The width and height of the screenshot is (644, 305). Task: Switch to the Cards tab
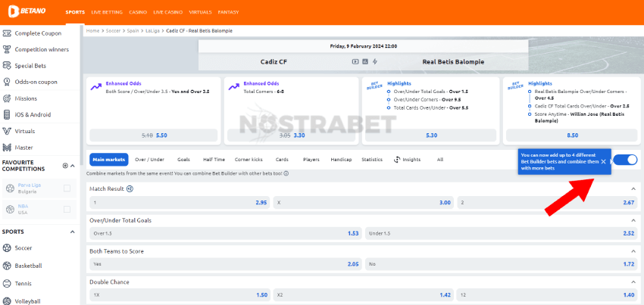[x=282, y=160]
